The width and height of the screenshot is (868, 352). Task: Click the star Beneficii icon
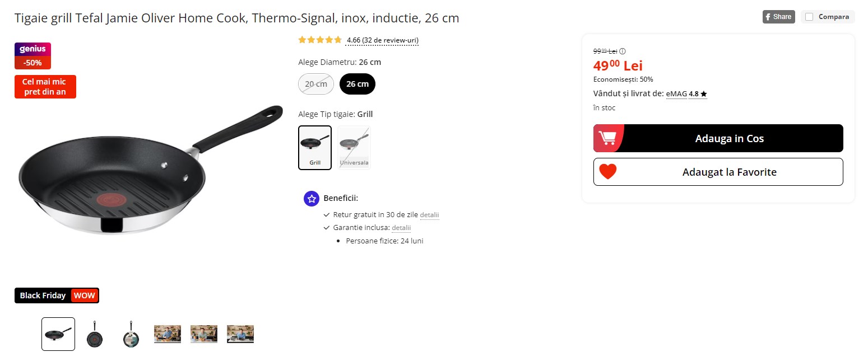[311, 198]
